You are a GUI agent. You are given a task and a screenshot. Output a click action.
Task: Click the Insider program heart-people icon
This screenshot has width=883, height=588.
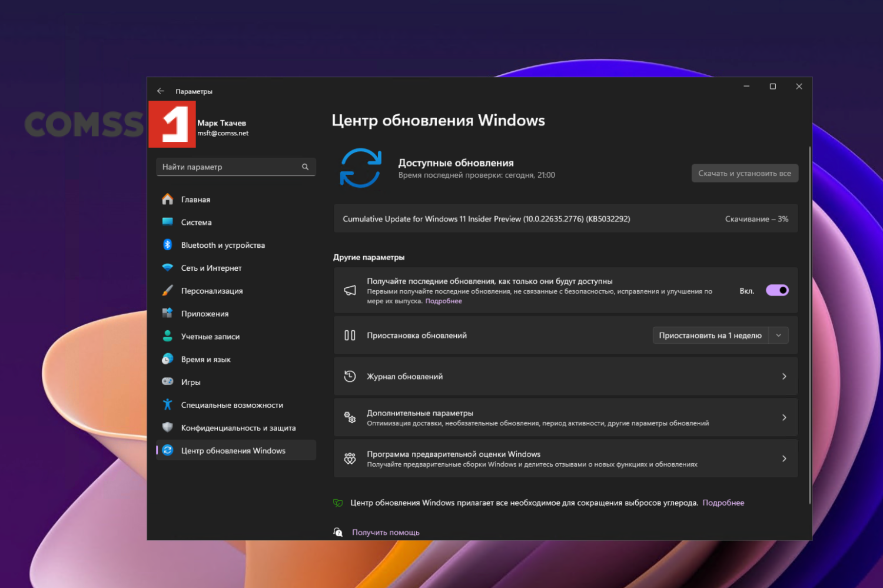click(350, 459)
